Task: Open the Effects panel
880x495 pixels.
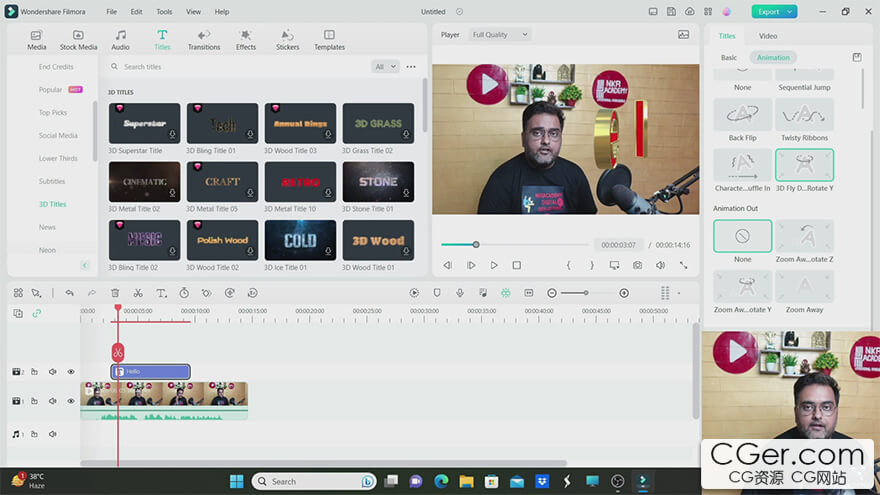Action: point(246,40)
